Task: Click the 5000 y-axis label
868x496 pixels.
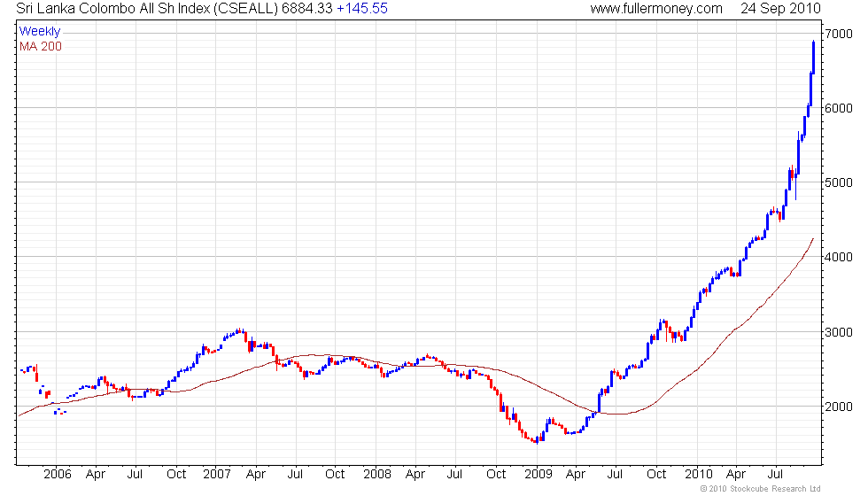Action: pos(839,182)
